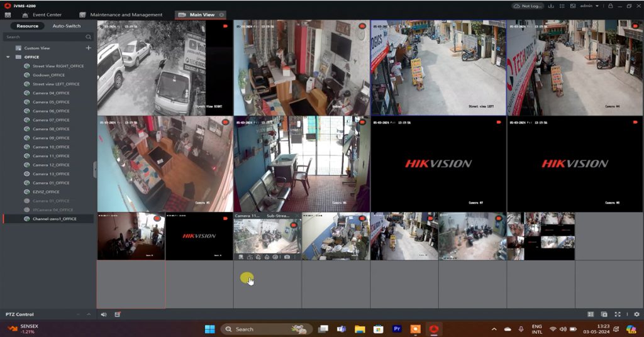Select Godown_OFFICE camera in the list

click(48, 75)
